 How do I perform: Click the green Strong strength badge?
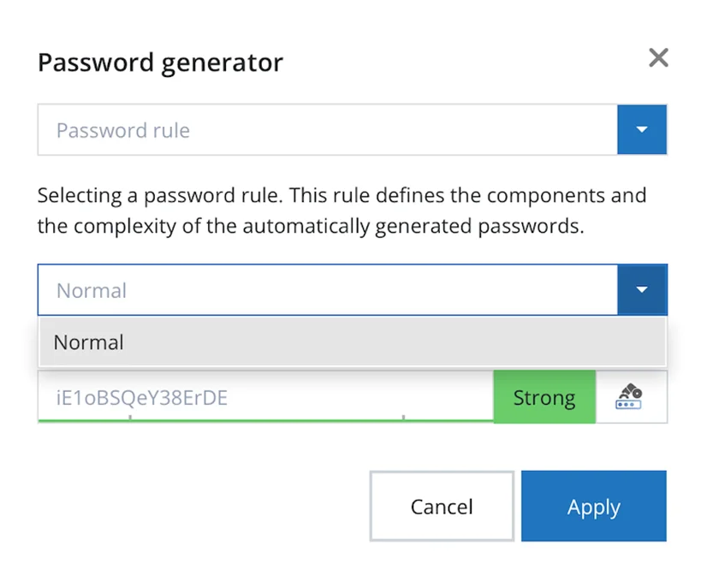coord(544,397)
